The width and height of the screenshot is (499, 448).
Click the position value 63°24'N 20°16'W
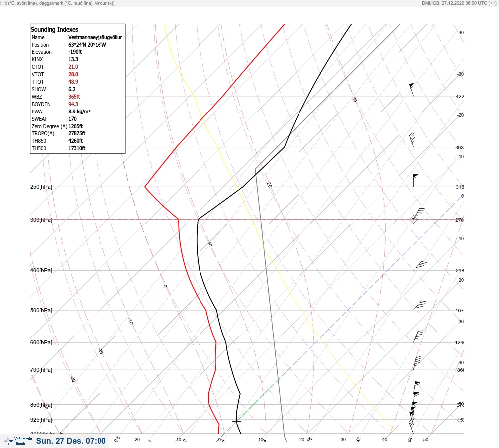(87, 45)
